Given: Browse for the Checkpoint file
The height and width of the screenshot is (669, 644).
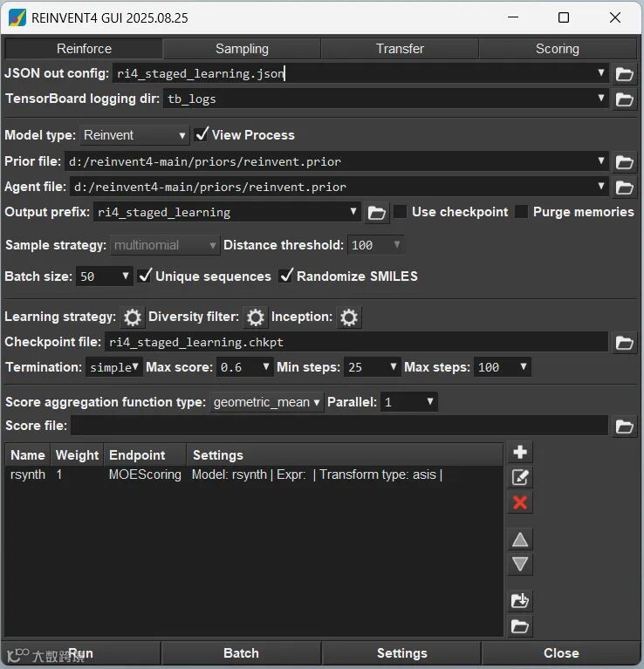Looking at the screenshot, I should pyautogui.click(x=625, y=343).
